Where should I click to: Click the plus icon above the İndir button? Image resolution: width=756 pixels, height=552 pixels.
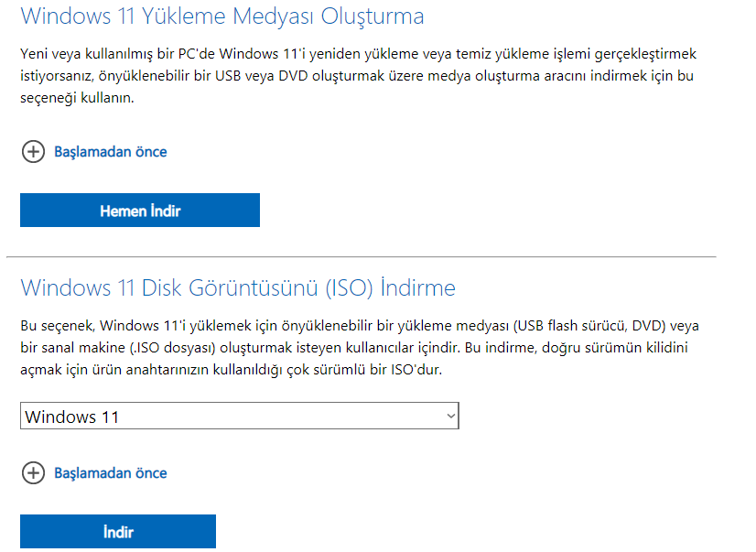pos(33,473)
